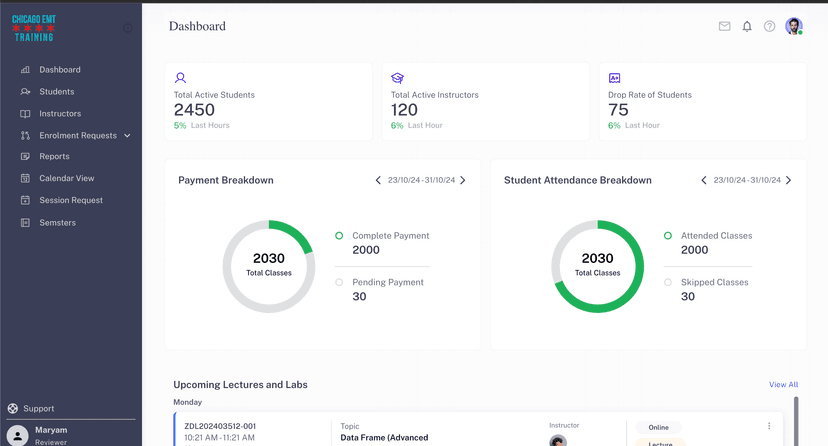The image size is (828, 446).
Task: Click the Chicago EMT Training logo
Action: click(33, 28)
